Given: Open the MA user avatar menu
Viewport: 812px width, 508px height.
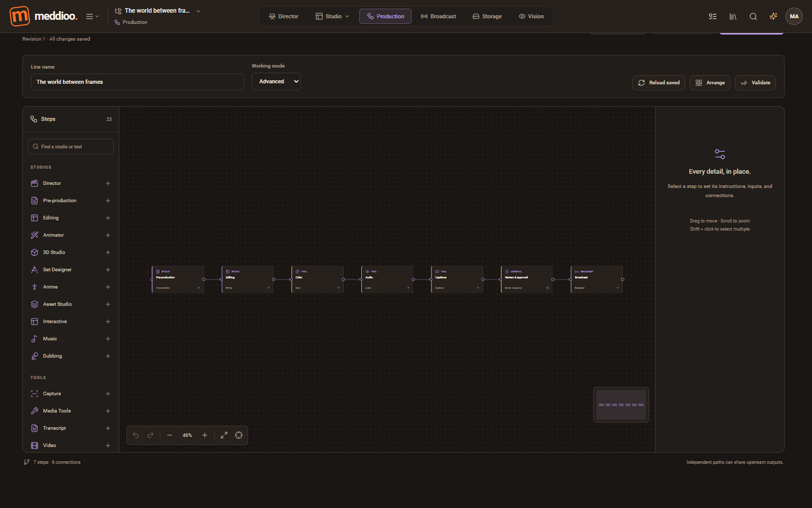Looking at the screenshot, I should (794, 16).
